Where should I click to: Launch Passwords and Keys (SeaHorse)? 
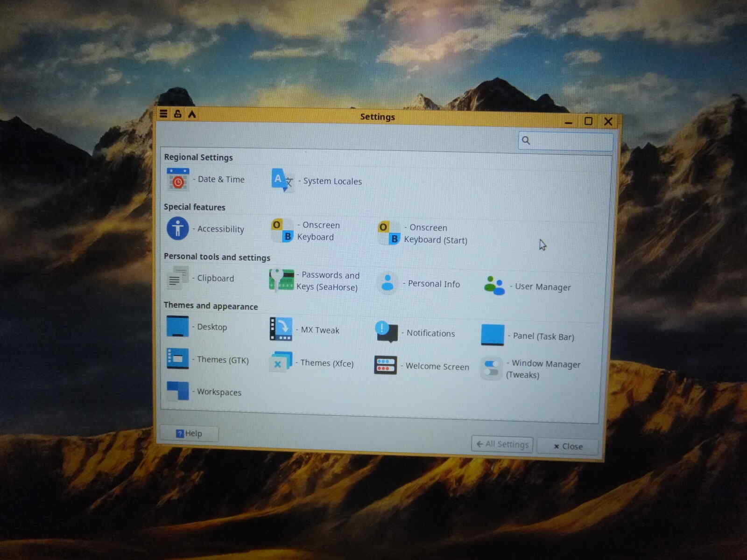(315, 281)
